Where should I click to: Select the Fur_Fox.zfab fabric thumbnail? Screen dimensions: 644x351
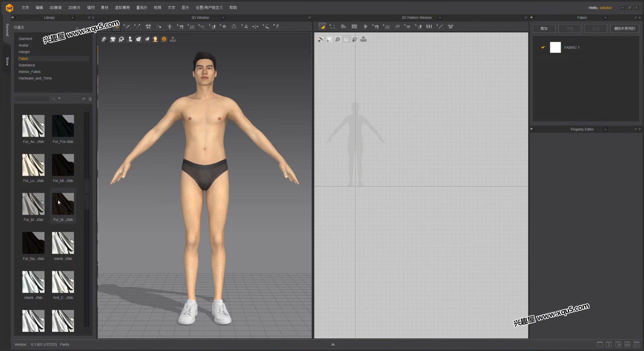pos(63,126)
